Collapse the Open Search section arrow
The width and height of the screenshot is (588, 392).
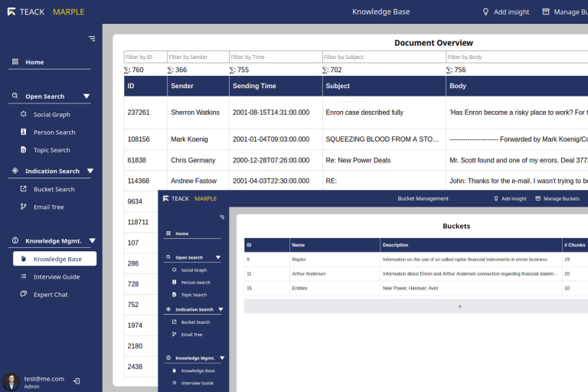87,96
